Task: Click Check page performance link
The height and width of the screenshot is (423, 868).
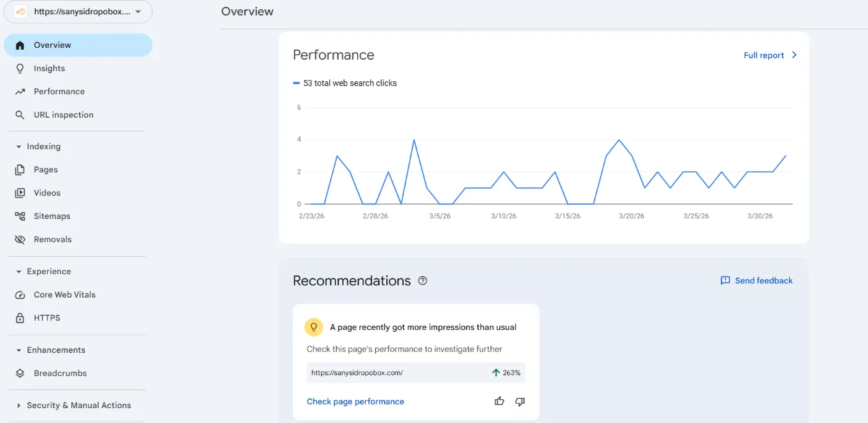Action: [355, 401]
